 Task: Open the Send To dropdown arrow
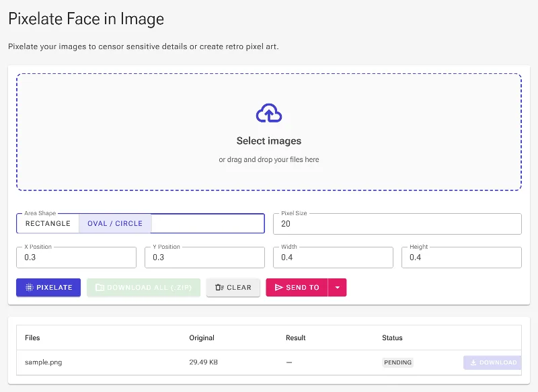[338, 287]
